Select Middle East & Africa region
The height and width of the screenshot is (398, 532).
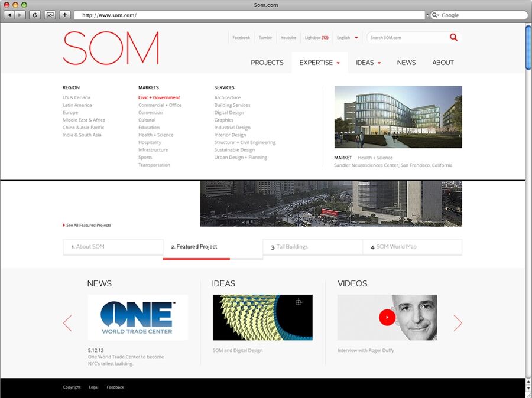coord(84,120)
